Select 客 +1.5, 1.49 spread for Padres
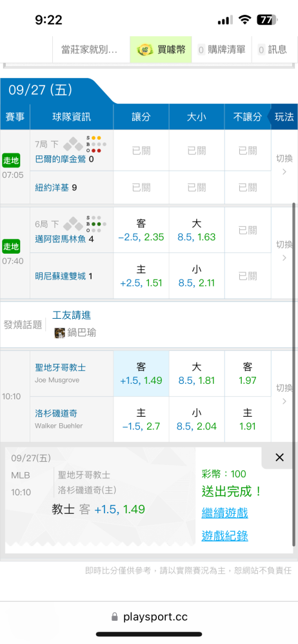This screenshot has height=644, width=298. click(141, 374)
